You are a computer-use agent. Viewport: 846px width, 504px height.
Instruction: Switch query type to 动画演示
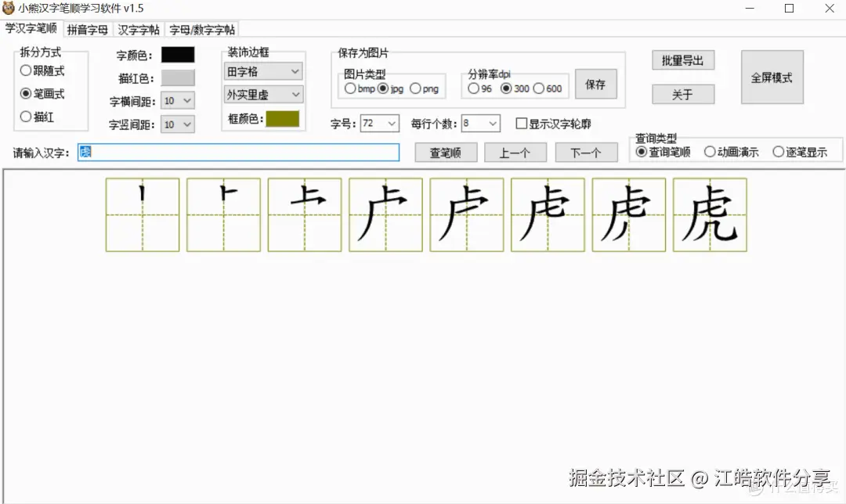click(x=710, y=152)
